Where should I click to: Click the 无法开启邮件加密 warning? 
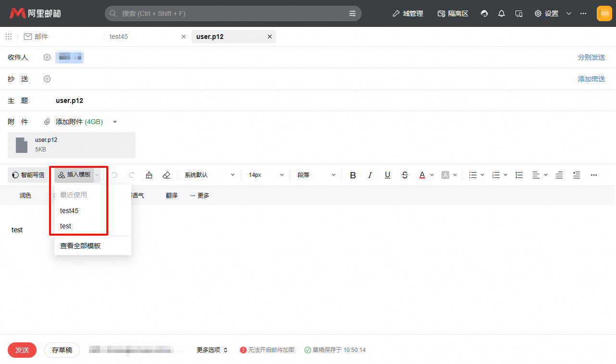click(x=267, y=350)
